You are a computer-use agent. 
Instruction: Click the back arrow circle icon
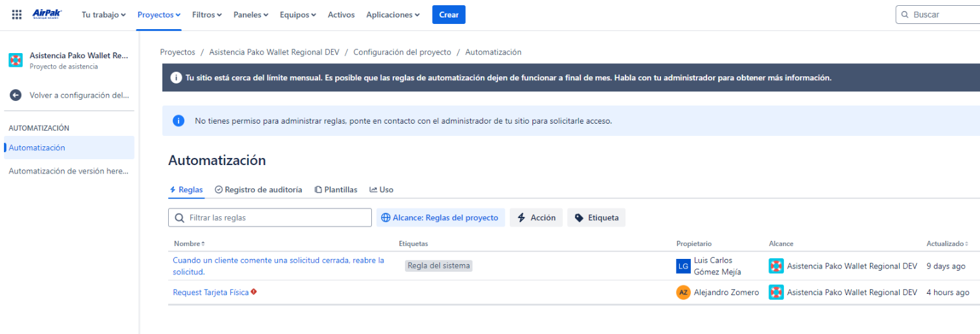click(x=16, y=95)
